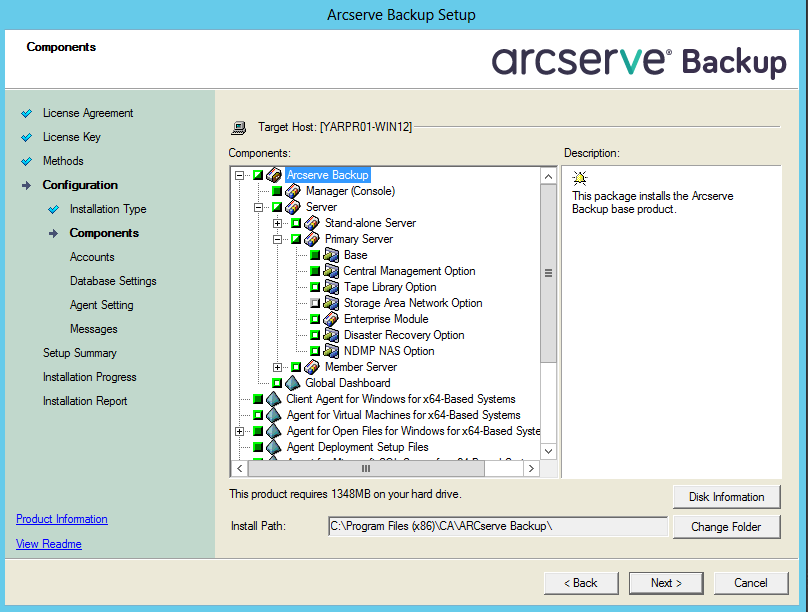
Task: Uncheck the Disaster Recovery Option
Action: 313,335
